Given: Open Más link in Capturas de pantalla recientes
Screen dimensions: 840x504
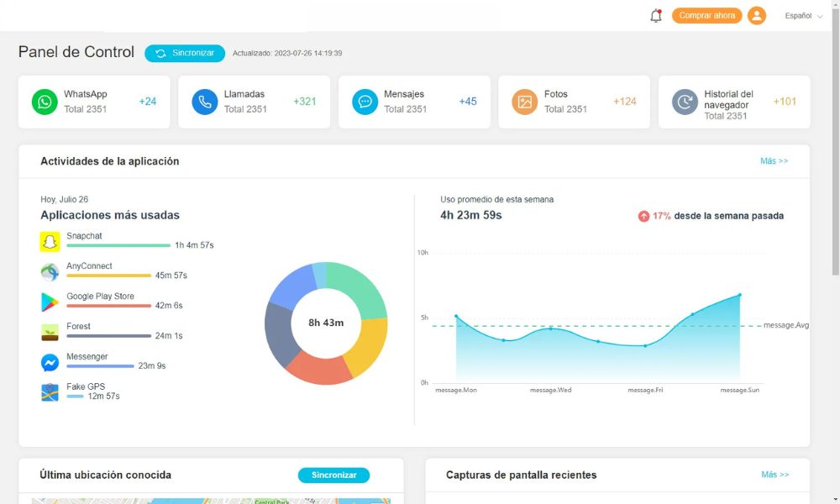Looking at the screenshot, I should [774, 475].
